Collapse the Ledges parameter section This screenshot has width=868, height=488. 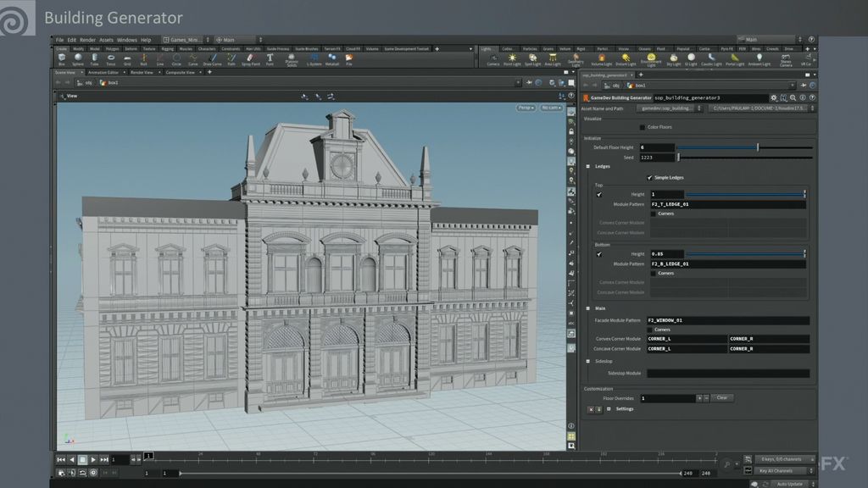click(x=588, y=166)
